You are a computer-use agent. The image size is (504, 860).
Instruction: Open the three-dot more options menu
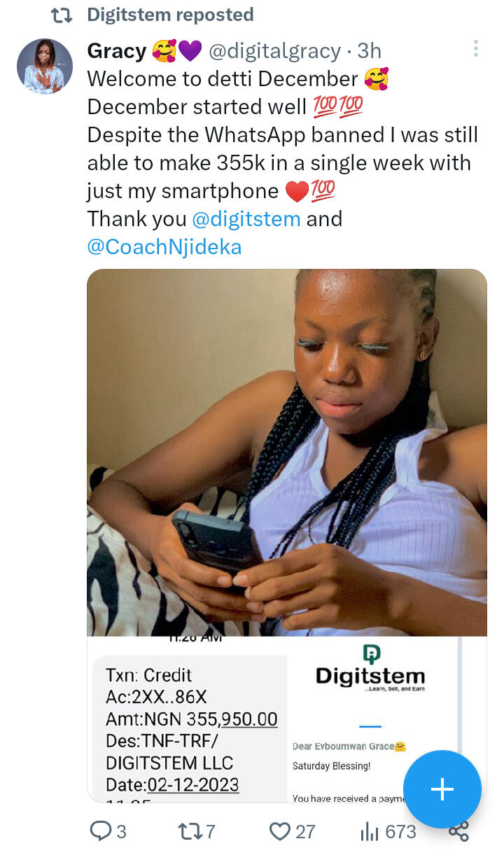475,48
